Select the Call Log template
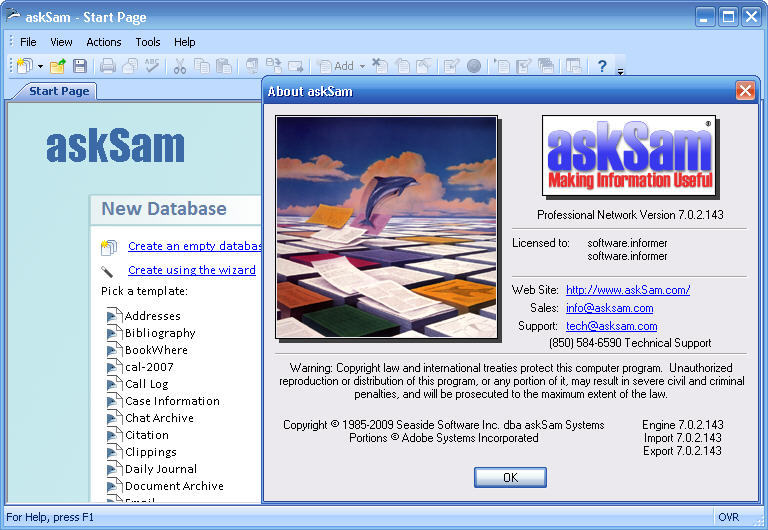The width and height of the screenshot is (768, 530). coord(146,384)
